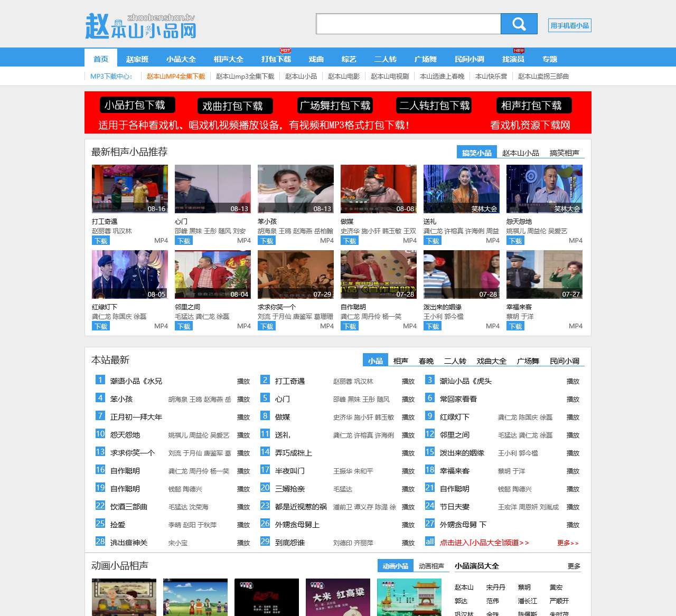Image resolution: width=676 pixels, height=616 pixels.
Task: Select the 民间小调 tab in 本站最新
Action: [565, 361]
